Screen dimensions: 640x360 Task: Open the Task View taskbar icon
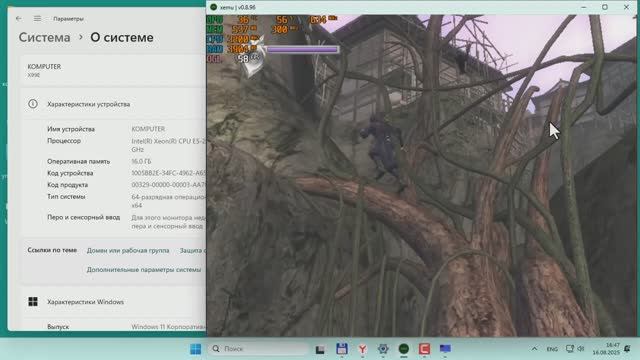pyautogui.click(x=320, y=349)
